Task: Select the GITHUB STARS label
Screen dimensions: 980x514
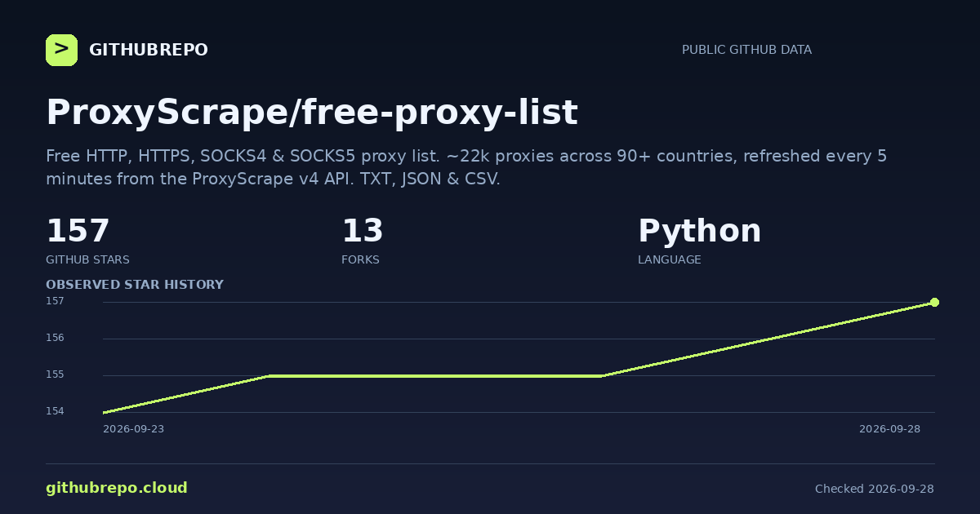Action: (x=87, y=259)
